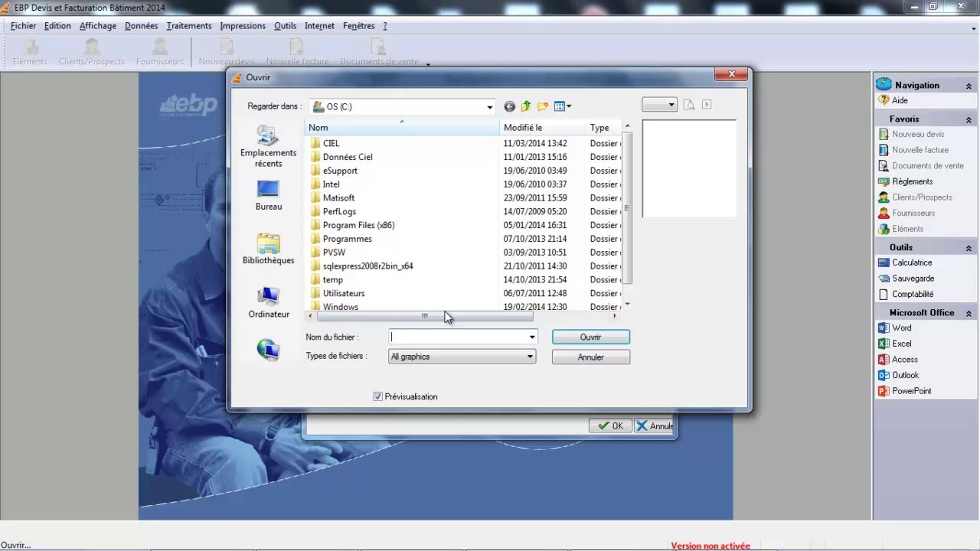Open the Internet menu
Image resolution: width=980 pixels, height=551 pixels.
click(x=319, y=26)
